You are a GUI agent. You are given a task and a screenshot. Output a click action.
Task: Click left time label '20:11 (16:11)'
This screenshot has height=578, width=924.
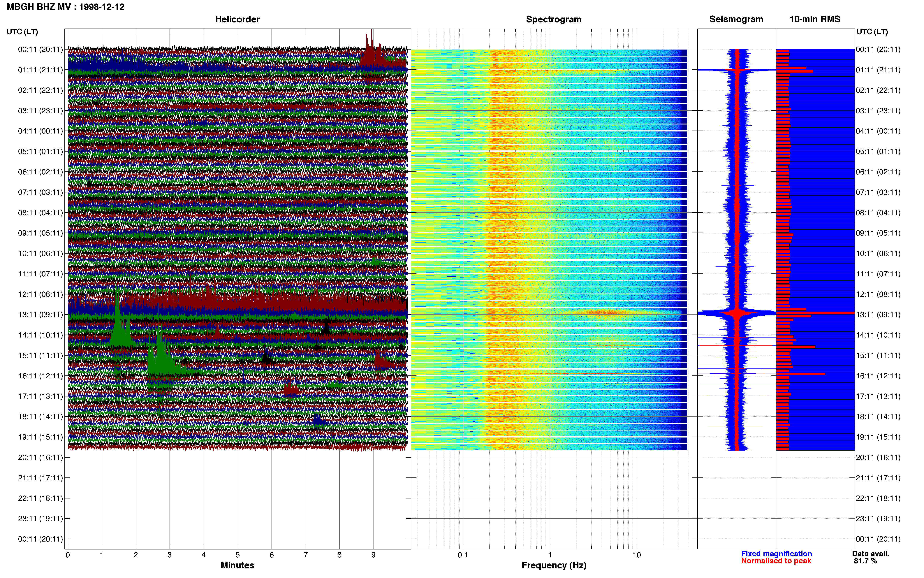[x=41, y=457]
